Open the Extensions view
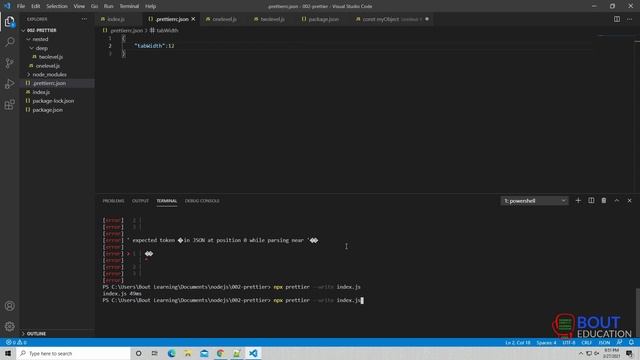 tap(9, 104)
